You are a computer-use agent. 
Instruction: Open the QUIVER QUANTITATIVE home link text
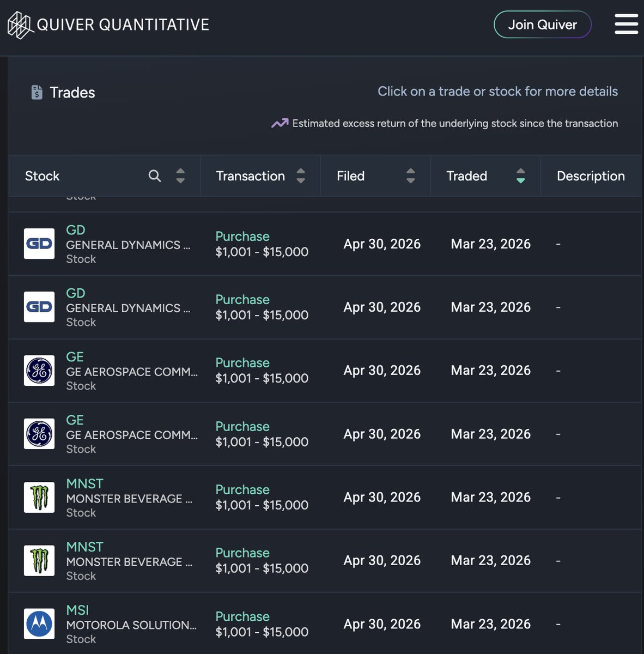[x=123, y=25]
